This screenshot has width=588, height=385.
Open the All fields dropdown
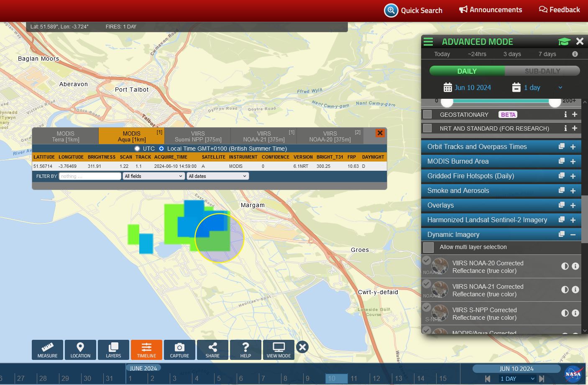(x=154, y=176)
